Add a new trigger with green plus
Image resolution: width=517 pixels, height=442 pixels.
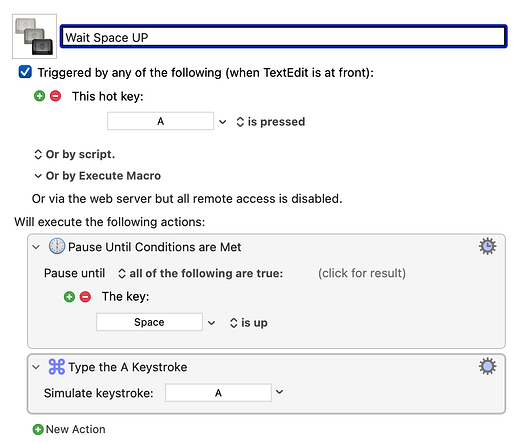tap(39, 96)
